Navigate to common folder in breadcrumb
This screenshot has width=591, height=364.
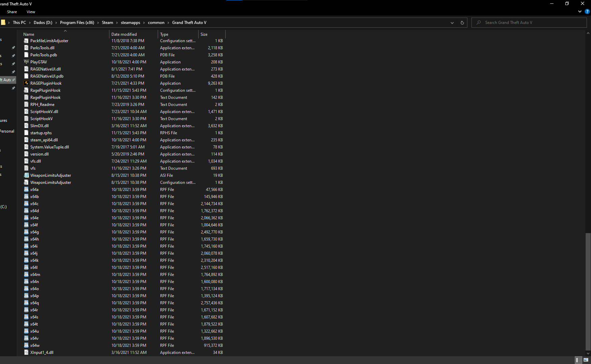156,23
